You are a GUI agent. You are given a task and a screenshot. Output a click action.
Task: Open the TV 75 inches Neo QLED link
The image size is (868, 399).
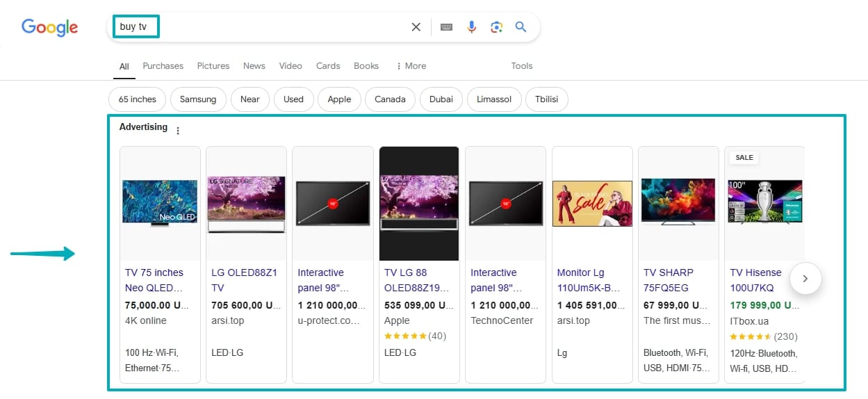tap(154, 280)
